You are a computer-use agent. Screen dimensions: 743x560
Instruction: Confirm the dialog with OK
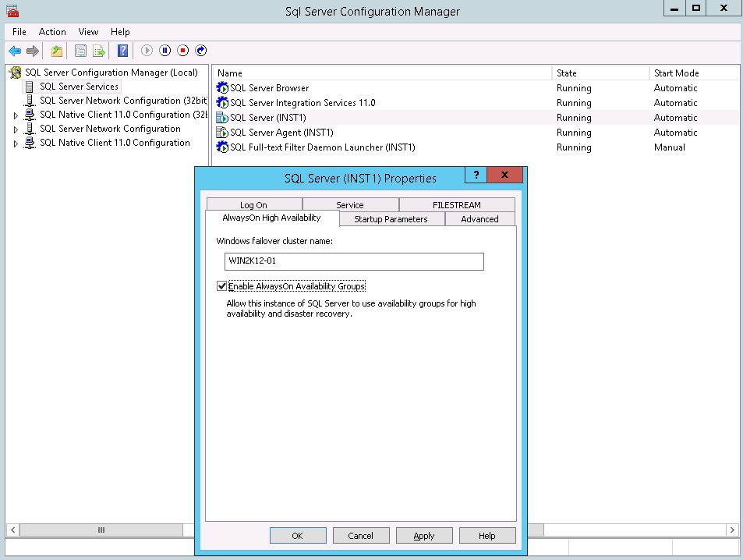298,536
